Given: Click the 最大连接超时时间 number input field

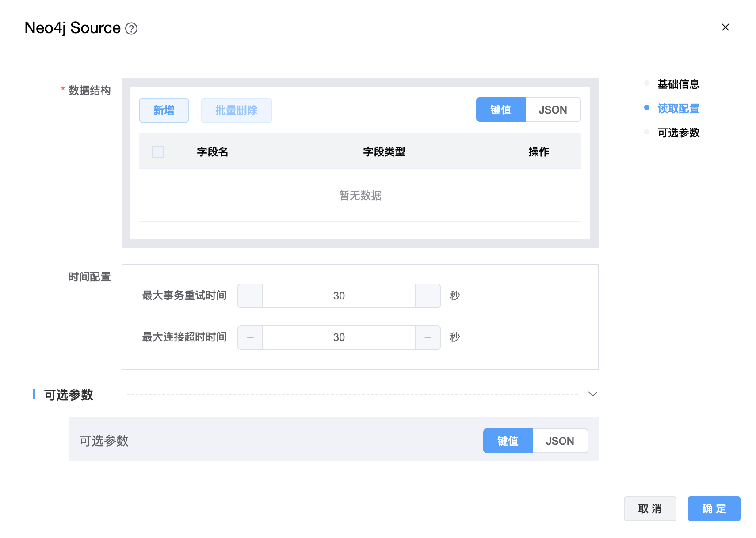Looking at the screenshot, I should pyautogui.click(x=339, y=337).
